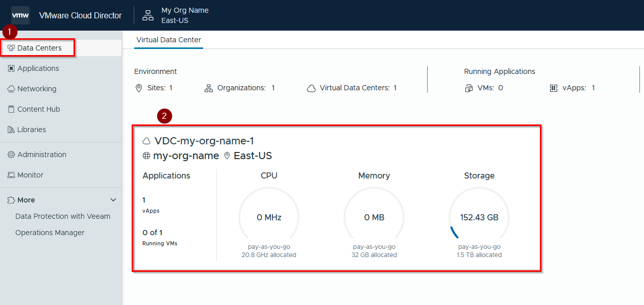
Task: Click the cloud icon beside VDC-my-org-name-1
Action: click(x=146, y=141)
